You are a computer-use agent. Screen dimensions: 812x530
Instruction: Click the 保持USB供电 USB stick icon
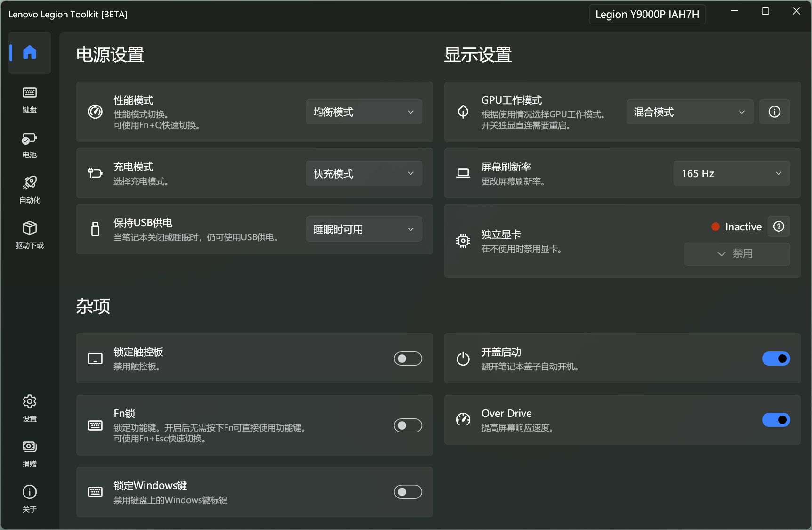click(x=95, y=229)
